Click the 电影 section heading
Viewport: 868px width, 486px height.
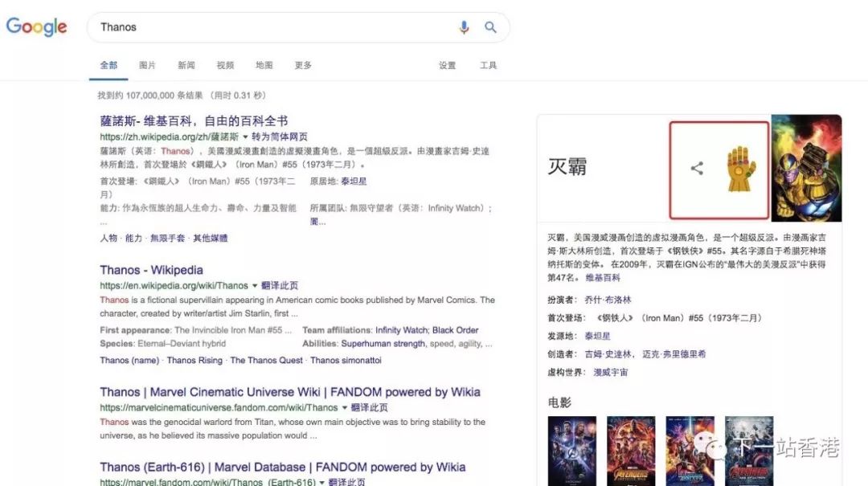tap(559, 402)
